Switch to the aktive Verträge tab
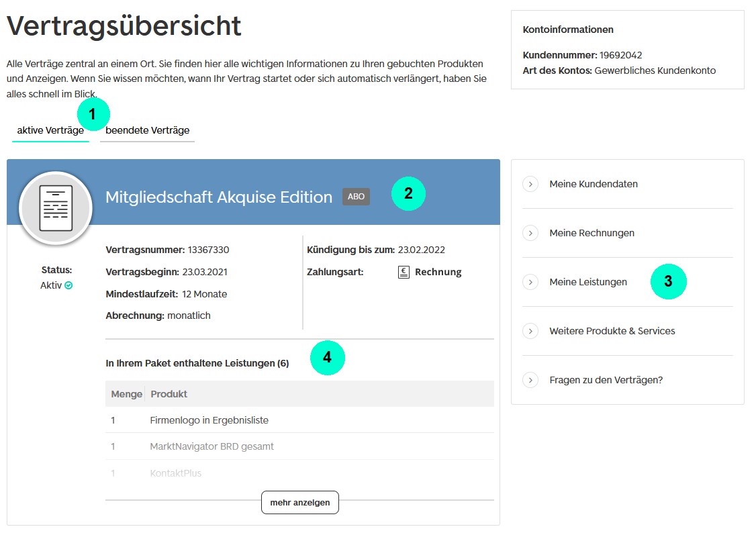The width and height of the screenshot is (756, 535). pos(50,130)
